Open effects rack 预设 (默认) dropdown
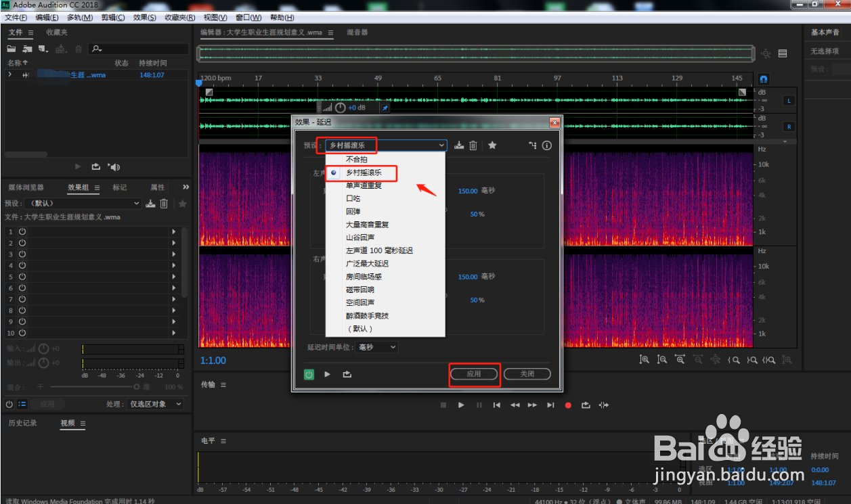Screen dimensions: 851x504 tap(83, 204)
